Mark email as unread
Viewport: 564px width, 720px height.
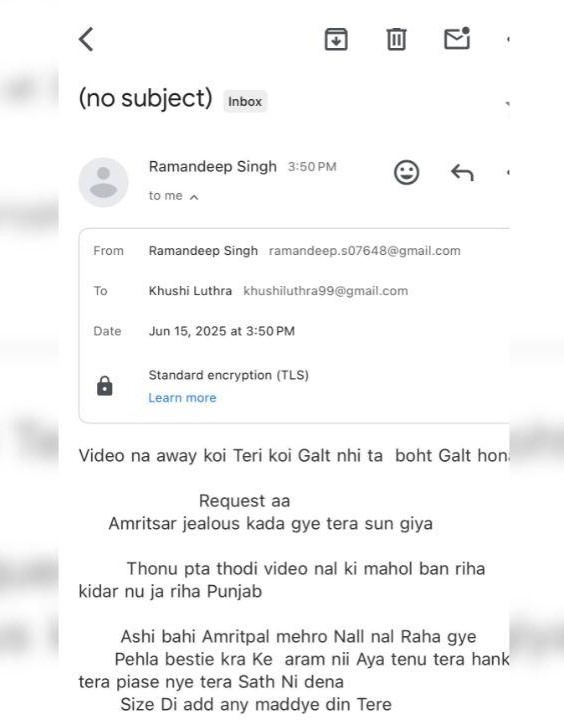tap(457, 38)
